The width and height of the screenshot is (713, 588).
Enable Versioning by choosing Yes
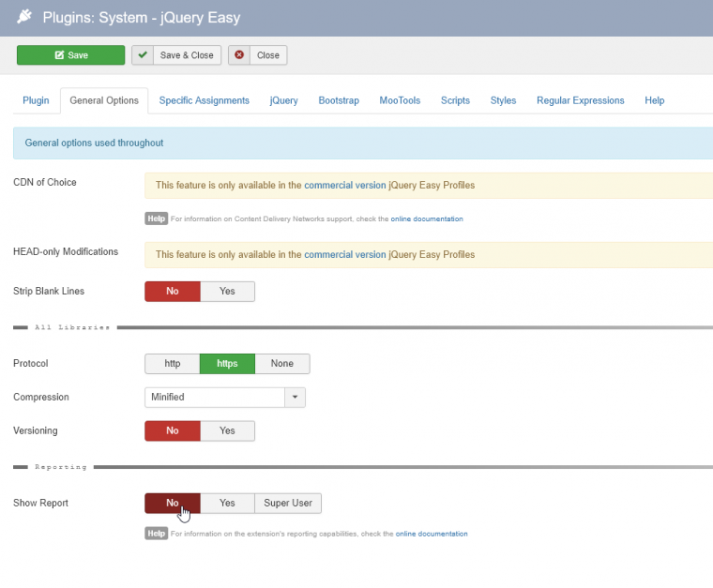point(227,430)
